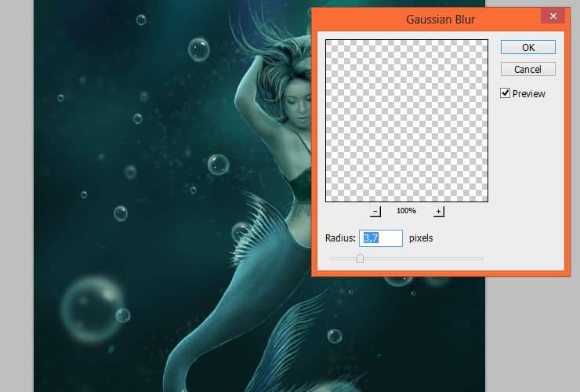
Task: Click the gray pasteboard left of canvas
Action: point(16,196)
